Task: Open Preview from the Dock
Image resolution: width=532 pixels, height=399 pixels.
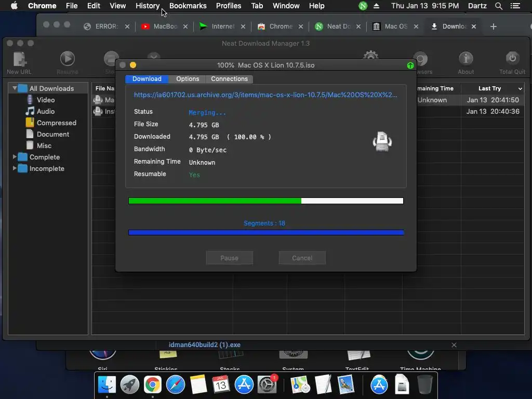Action: click(x=345, y=385)
